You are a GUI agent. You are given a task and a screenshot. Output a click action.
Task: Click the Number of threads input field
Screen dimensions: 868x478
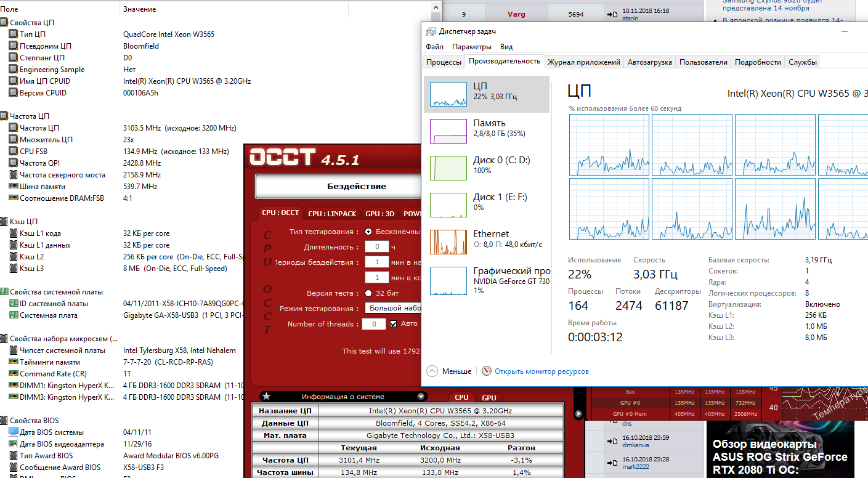pos(374,324)
